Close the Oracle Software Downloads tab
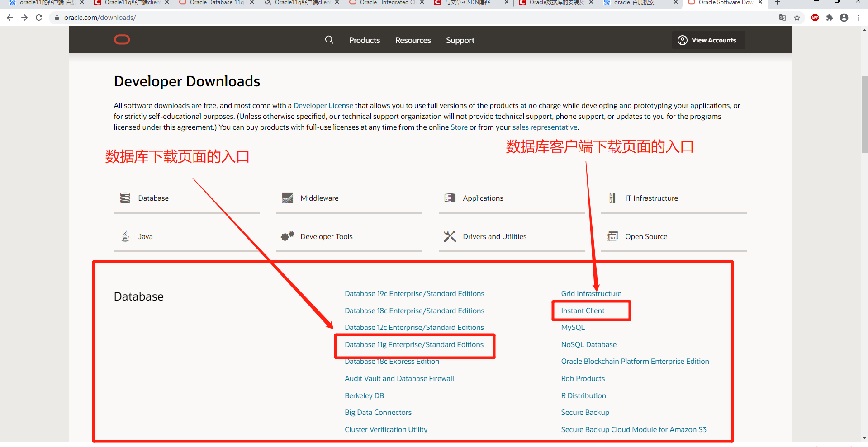 pyautogui.click(x=760, y=2)
